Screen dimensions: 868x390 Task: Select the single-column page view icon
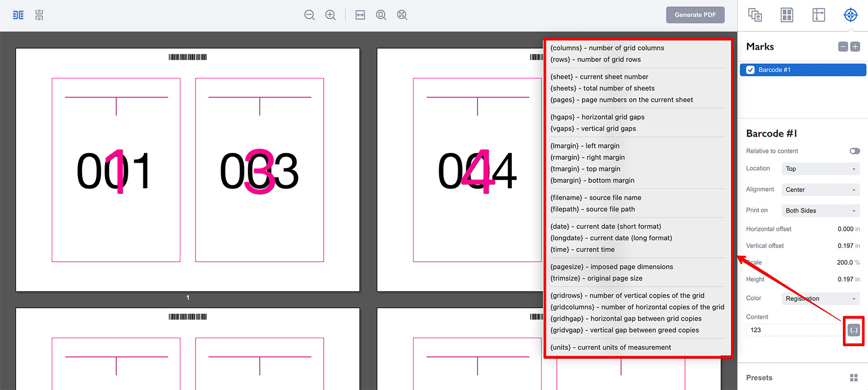39,15
